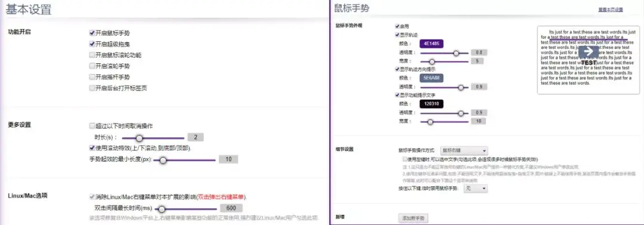Enable 开启后台打开标签页 checkbox
Image resolution: width=644 pixels, height=225 pixels.
click(x=92, y=88)
